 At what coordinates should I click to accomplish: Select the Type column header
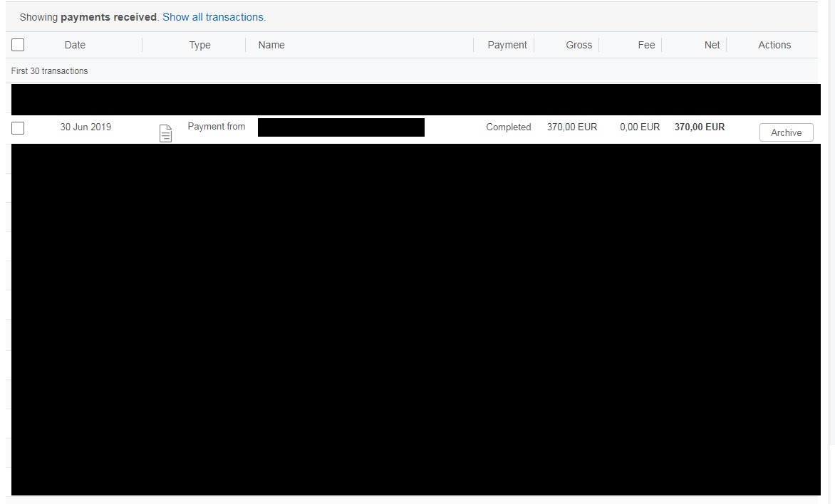(x=199, y=46)
